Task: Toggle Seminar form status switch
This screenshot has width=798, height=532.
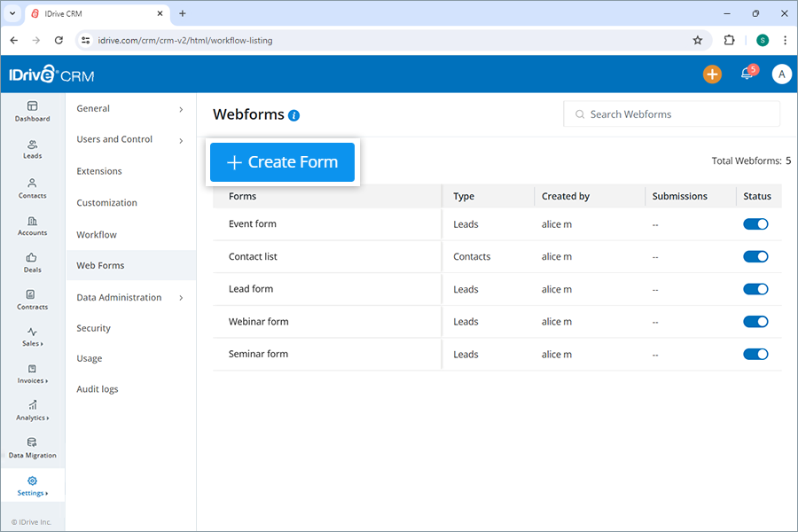Action: tap(755, 354)
